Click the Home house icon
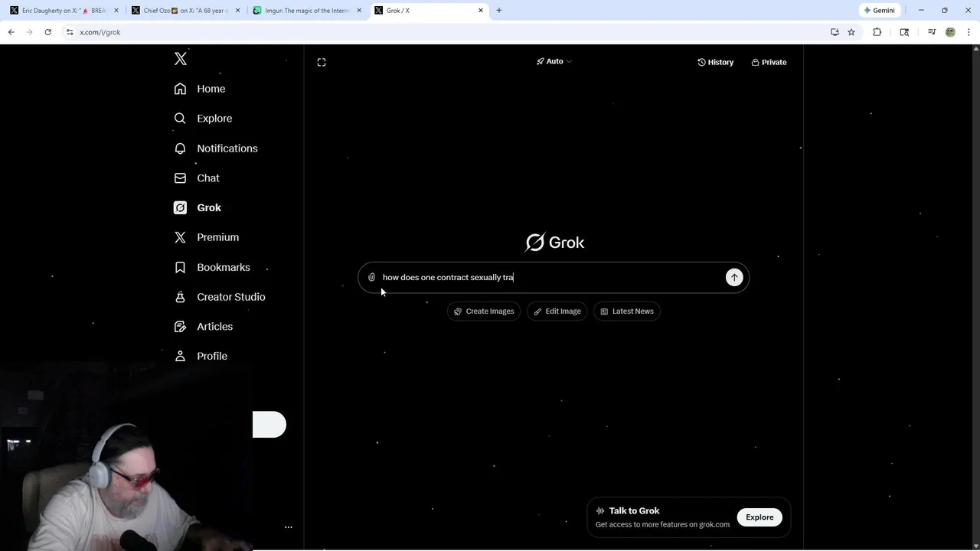The height and width of the screenshot is (551, 980). click(180, 89)
